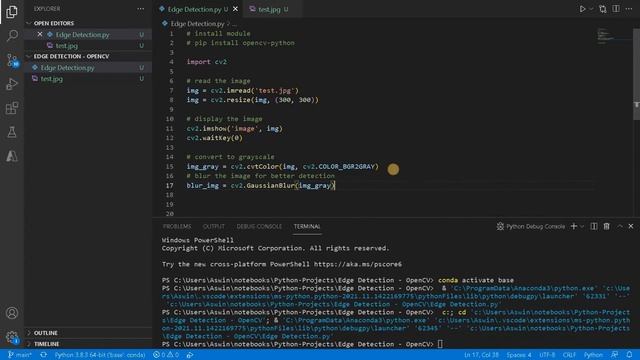Create a new terminal with plus icon

(574, 227)
